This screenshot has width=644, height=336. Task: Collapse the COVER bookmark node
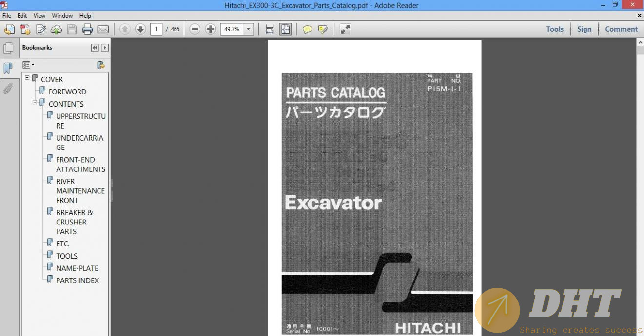point(27,78)
